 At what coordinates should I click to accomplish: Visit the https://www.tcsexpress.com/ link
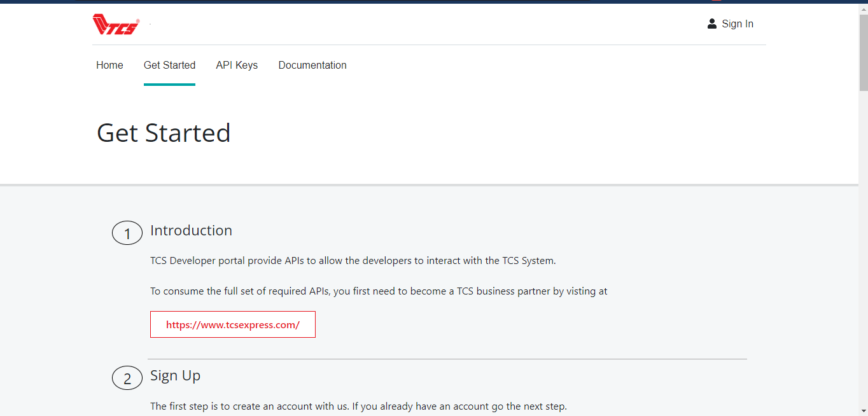pyautogui.click(x=233, y=324)
